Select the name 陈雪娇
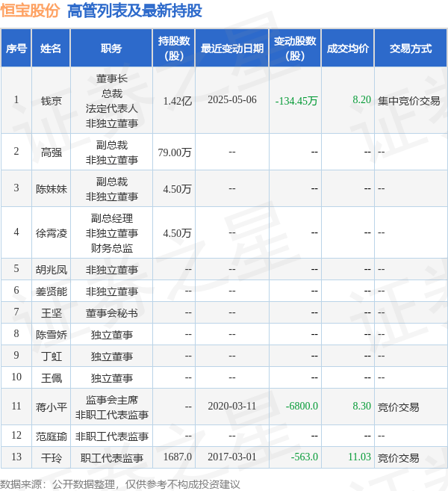Image resolution: width=448 pixels, height=491 pixels. [52, 335]
